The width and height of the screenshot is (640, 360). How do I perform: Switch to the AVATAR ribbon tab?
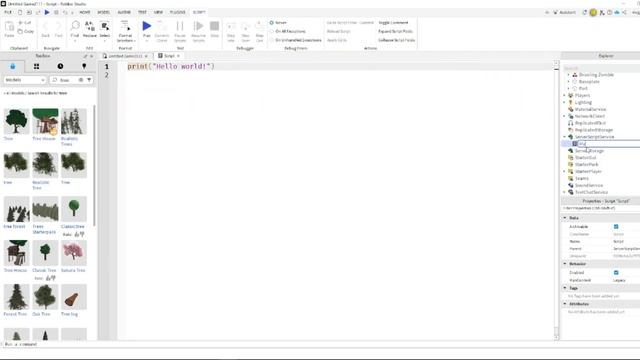pyautogui.click(x=124, y=13)
